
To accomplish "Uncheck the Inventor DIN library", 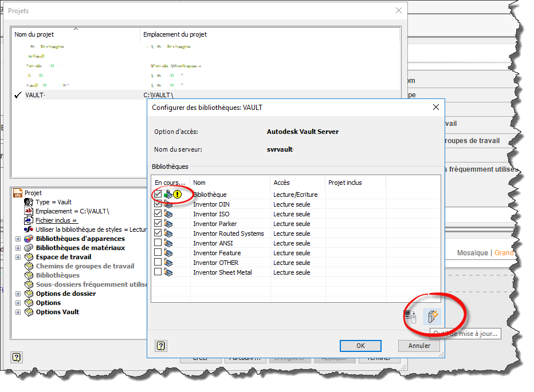I will 158,204.
